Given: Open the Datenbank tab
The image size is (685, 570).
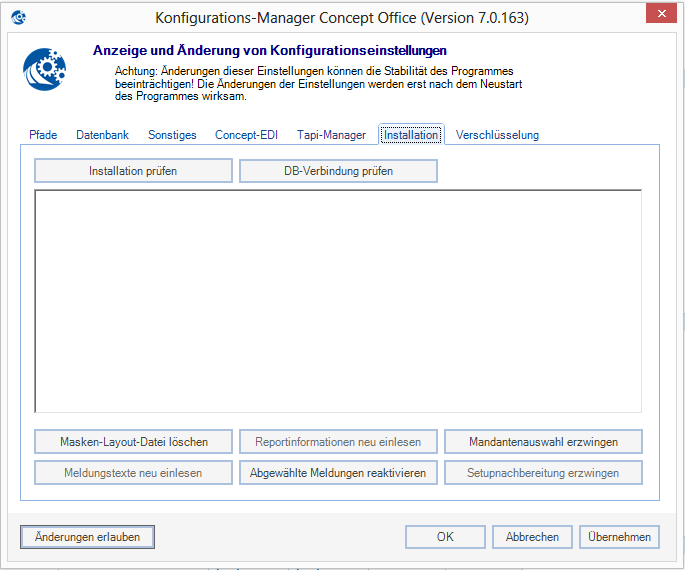Looking at the screenshot, I should coord(102,135).
